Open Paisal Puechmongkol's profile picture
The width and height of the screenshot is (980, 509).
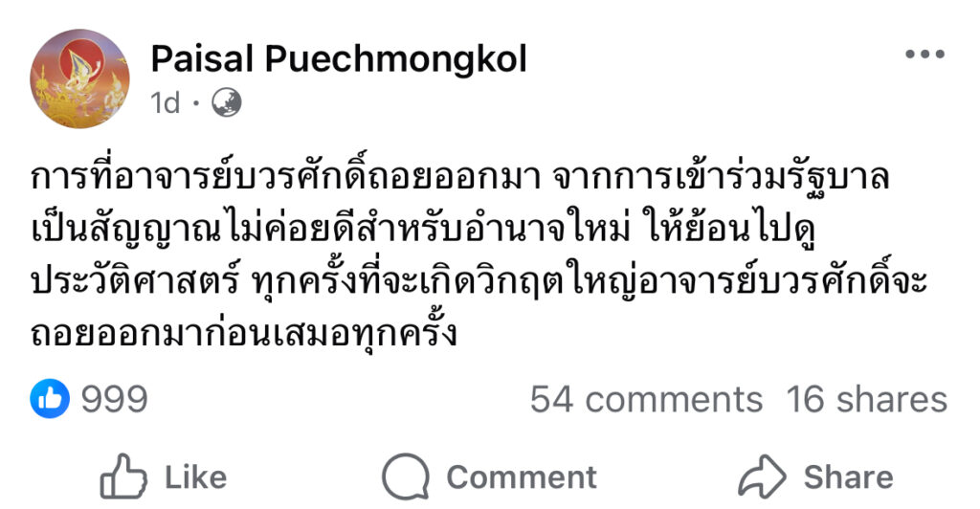(x=79, y=78)
